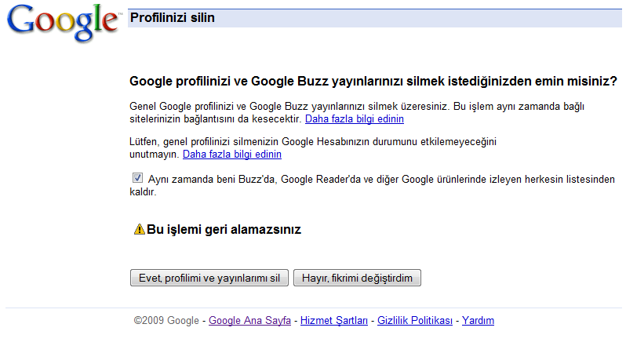The image size is (626, 364).
Task: Click the Google logo
Action: tap(63, 23)
